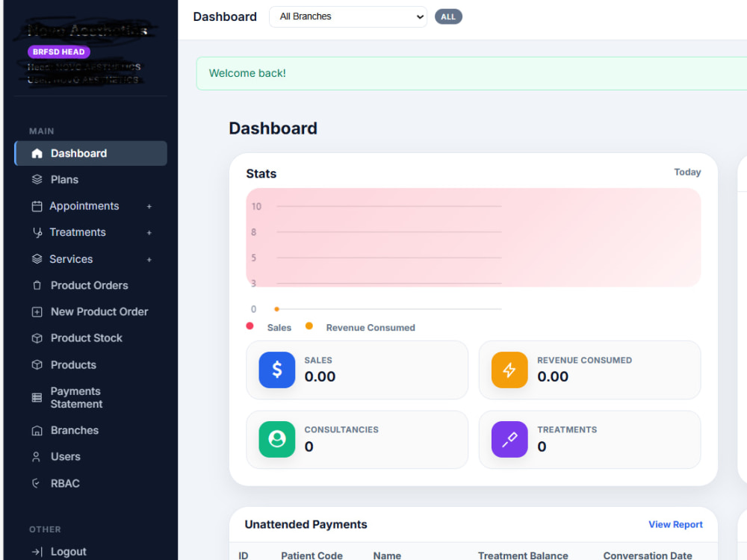Click the Treatments count card
Screen dimensions: 747x560
point(590,440)
